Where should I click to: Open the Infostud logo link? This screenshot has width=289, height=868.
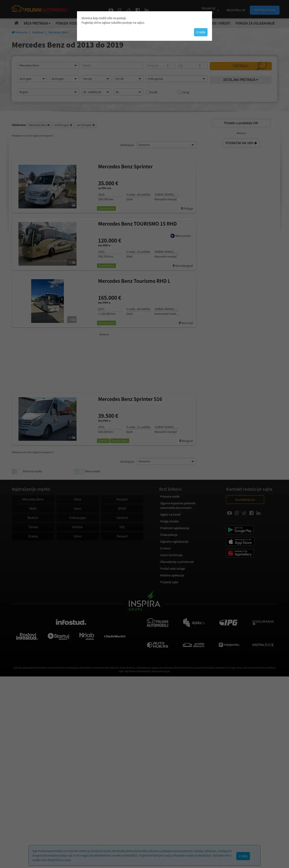coord(71,622)
